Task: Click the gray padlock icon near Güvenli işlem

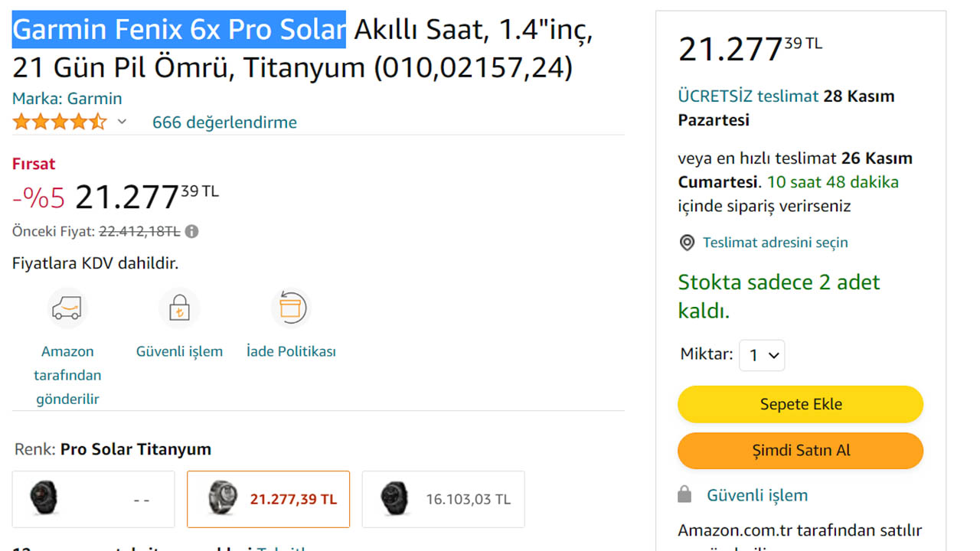Action: 685,495
